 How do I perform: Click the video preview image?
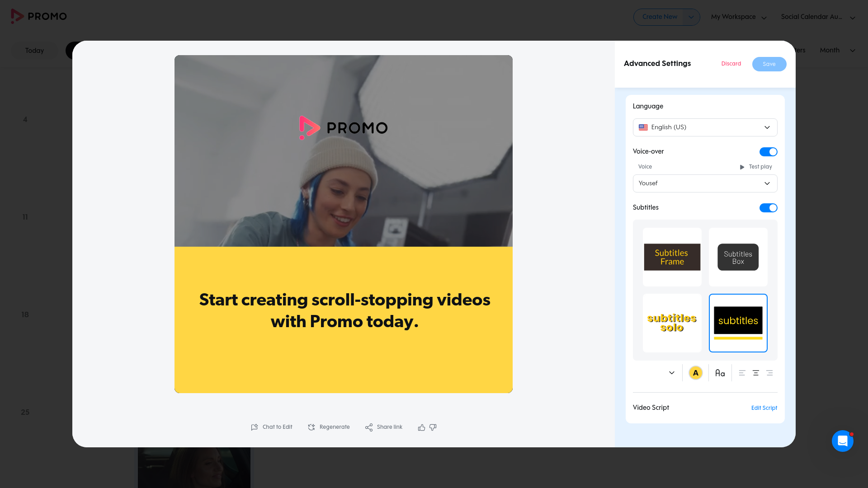click(344, 224)
